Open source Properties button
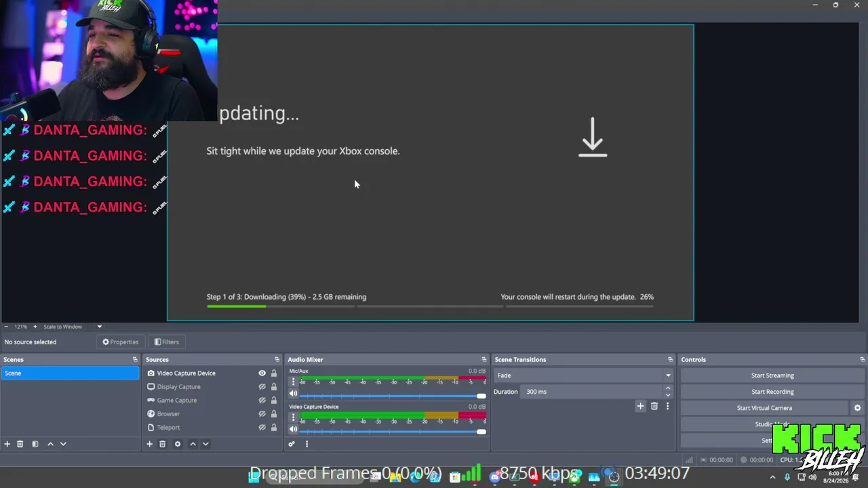Viewport: 868px width, 488px height. [120, 342]
